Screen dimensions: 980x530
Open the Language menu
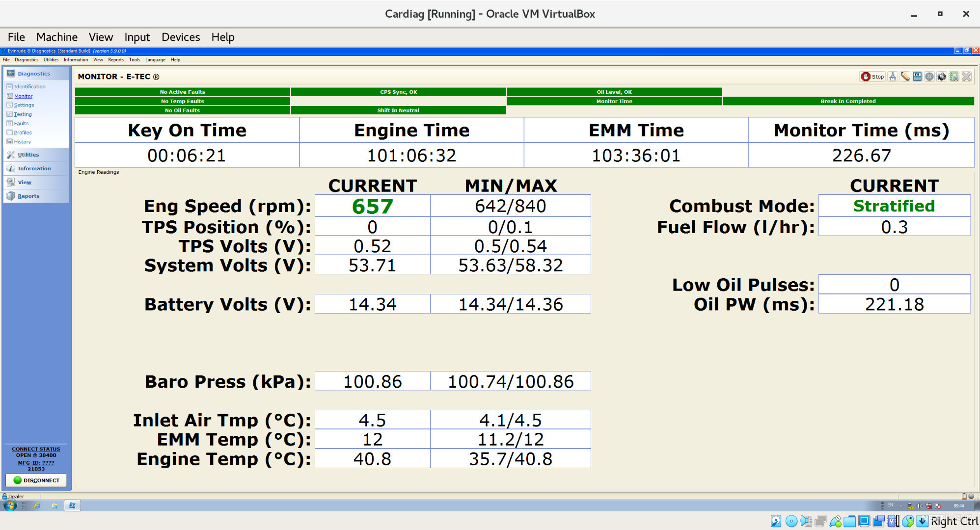pos(154,59)
